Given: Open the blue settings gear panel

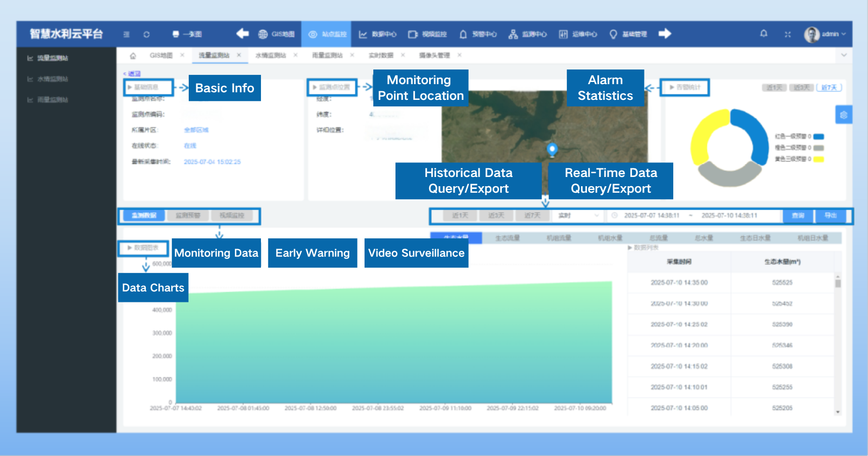Looking at the screenshot, I should pyautogui.click(x=844, y=115).
